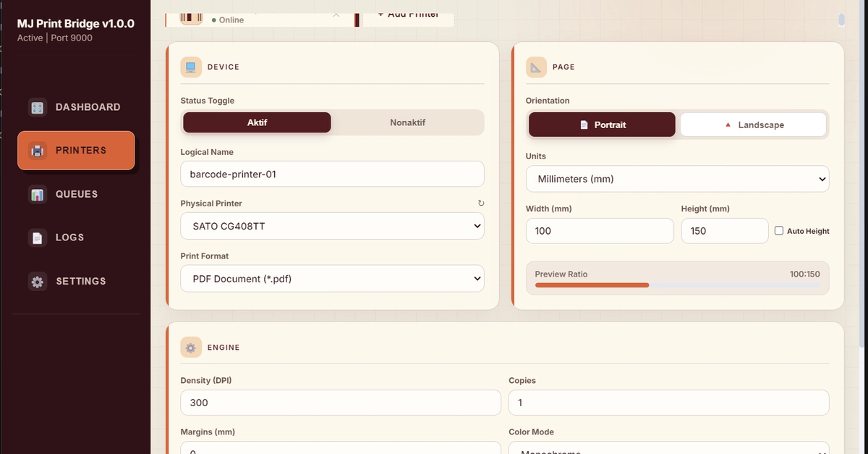Open the Print Format dropdown
This screenshot has height=454, width=868.
[332, 278]
